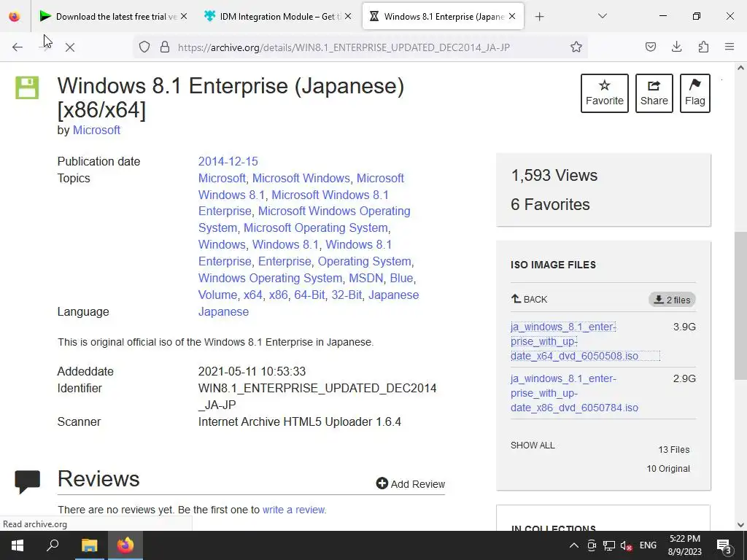
Task: Open the Japanese language link
Action: pyautogui.click(x=223, y=311)
